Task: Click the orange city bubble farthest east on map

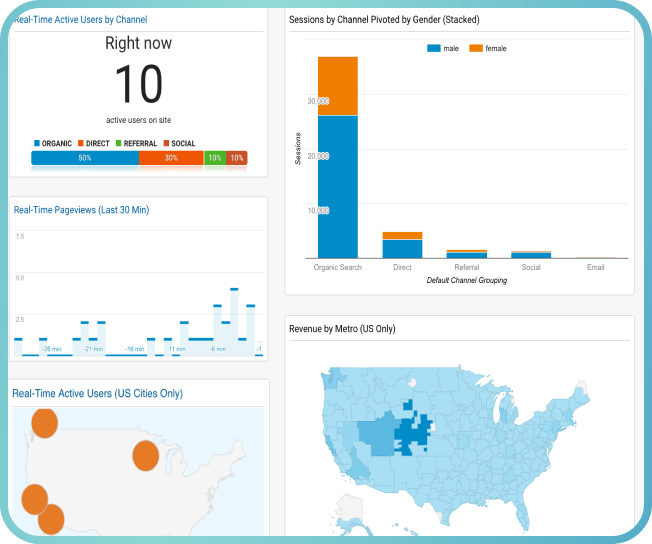Action: 146,456
